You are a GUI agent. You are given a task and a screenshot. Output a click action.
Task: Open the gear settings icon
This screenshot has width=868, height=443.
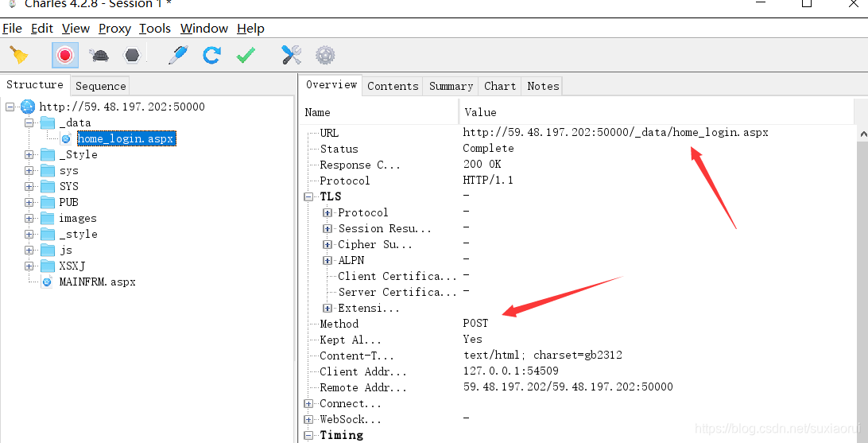point(325,55)
